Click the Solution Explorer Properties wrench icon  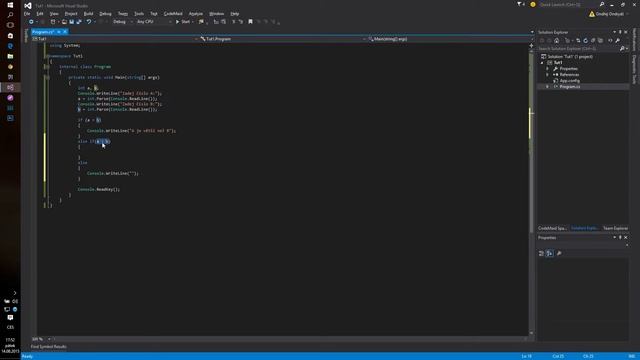pyautogui.click(x=618, y=40)
